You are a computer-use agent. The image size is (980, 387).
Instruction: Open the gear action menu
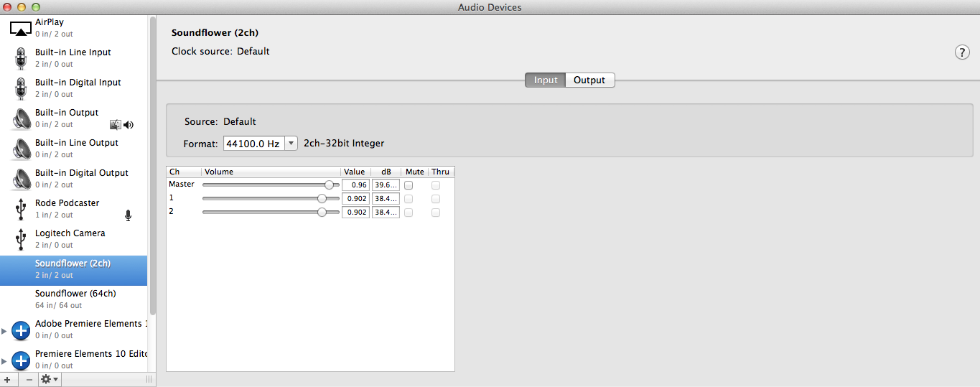point(50,379)
